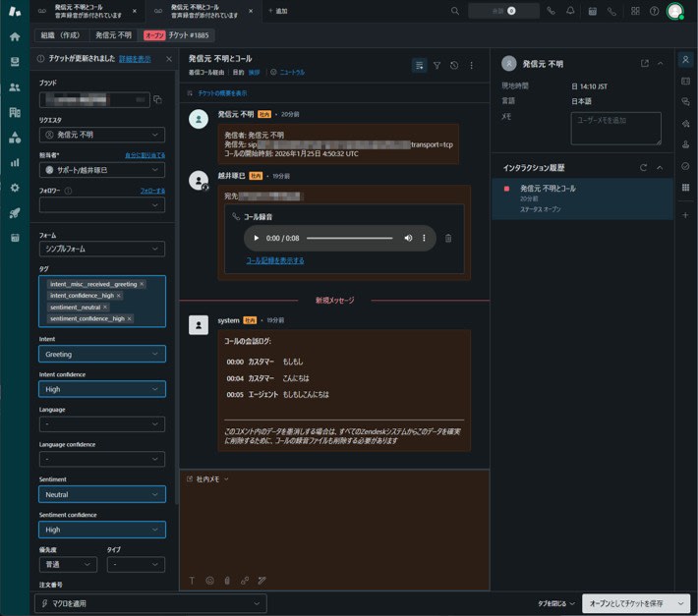
Task: Remove the intent_confidence__high tag
Action: coord(119,295)
